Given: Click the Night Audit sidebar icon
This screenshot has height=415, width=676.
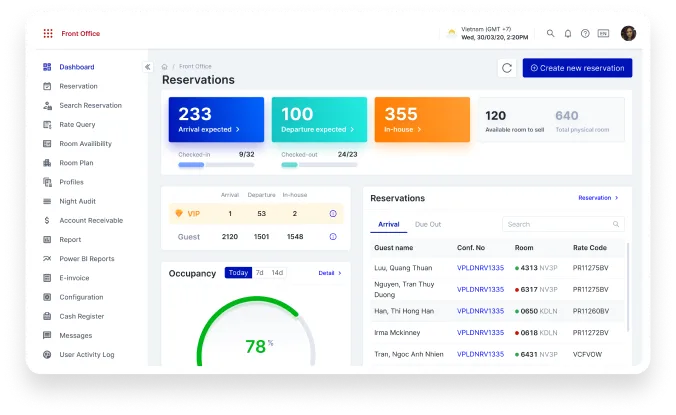Looking at the screenshot, I should point(47,201).
